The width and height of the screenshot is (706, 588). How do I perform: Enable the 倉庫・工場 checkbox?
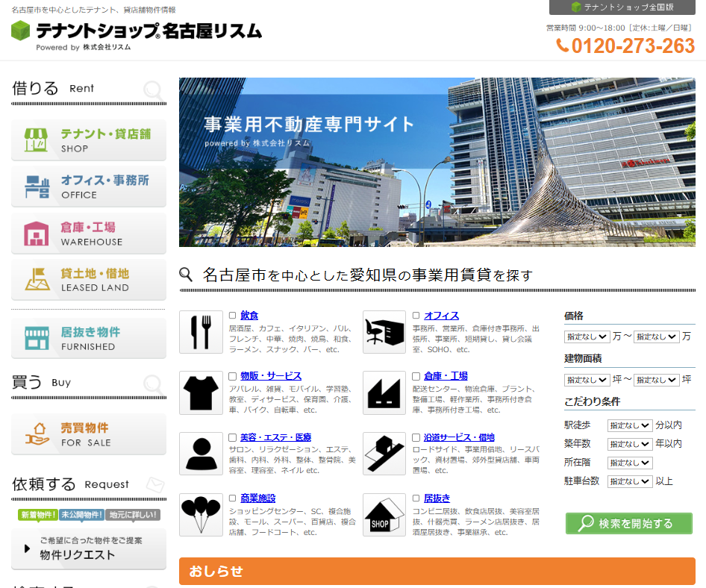[416, 376]
